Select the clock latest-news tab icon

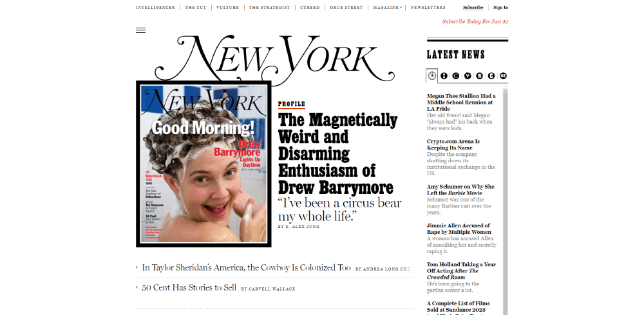(x=431, y=75)
